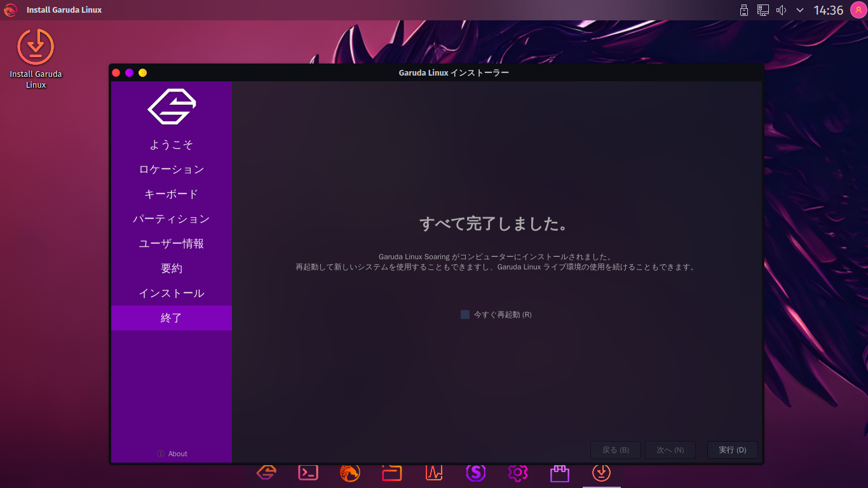Select the ユーザー情報 step in the sidebar
868x488 pixels.
click(172, 244)
